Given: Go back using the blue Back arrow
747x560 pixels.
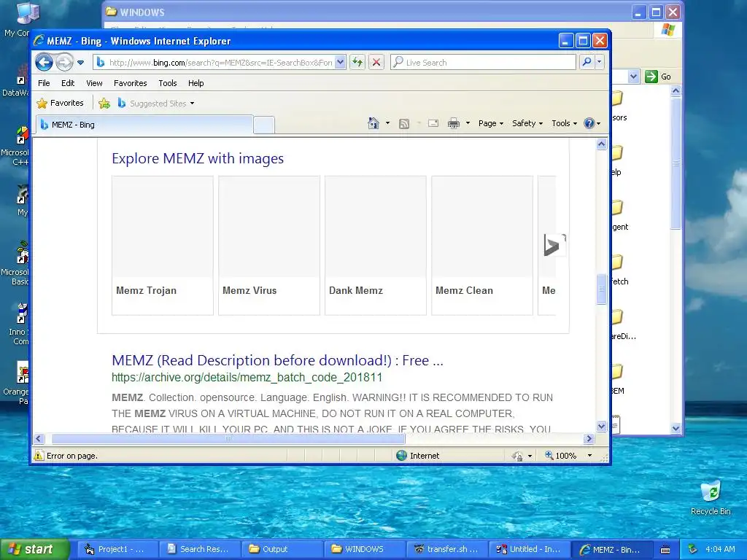Looking at the screenshot, I should [44, 62].
